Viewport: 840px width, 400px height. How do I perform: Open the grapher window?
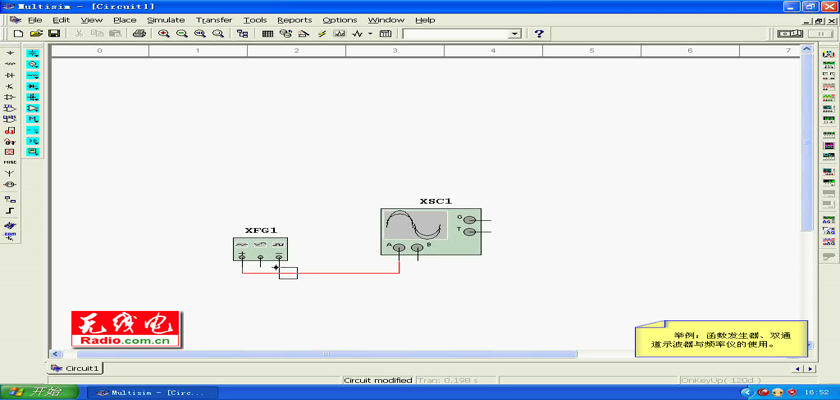(340, 34)
